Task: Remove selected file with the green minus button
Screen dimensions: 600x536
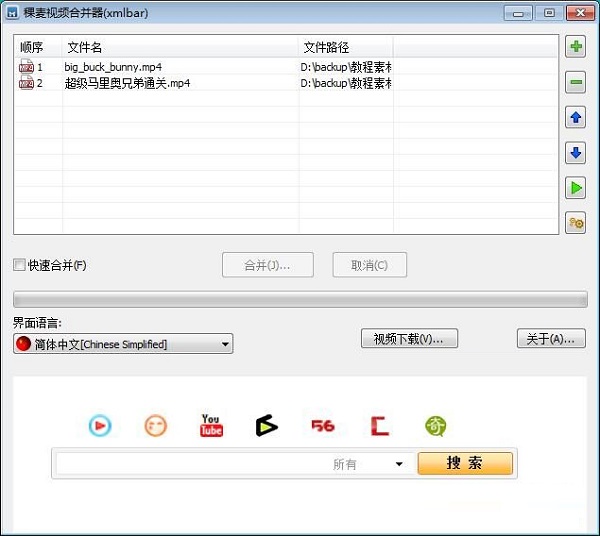Action: [576, 82]
